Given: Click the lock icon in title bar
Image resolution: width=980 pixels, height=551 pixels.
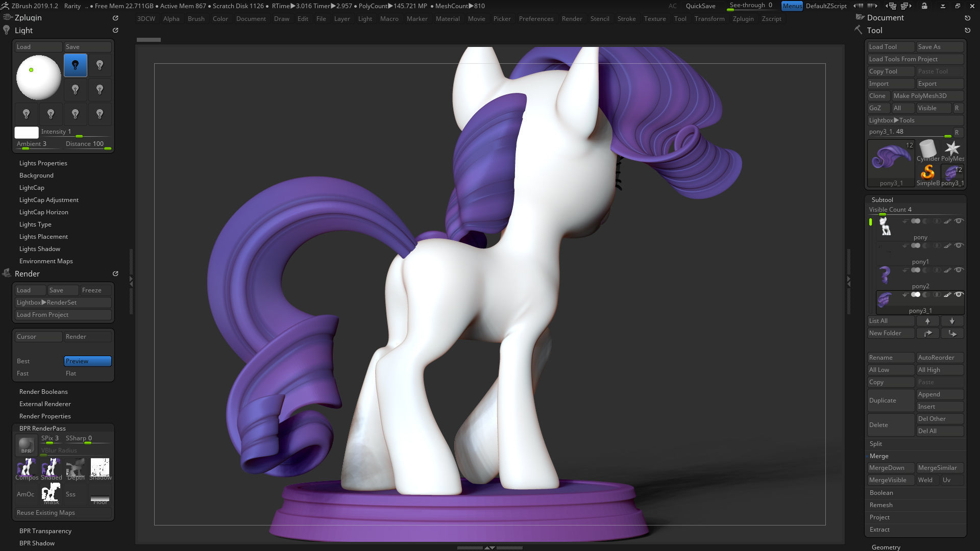Looking at the screenshot, I should point(924,6).
